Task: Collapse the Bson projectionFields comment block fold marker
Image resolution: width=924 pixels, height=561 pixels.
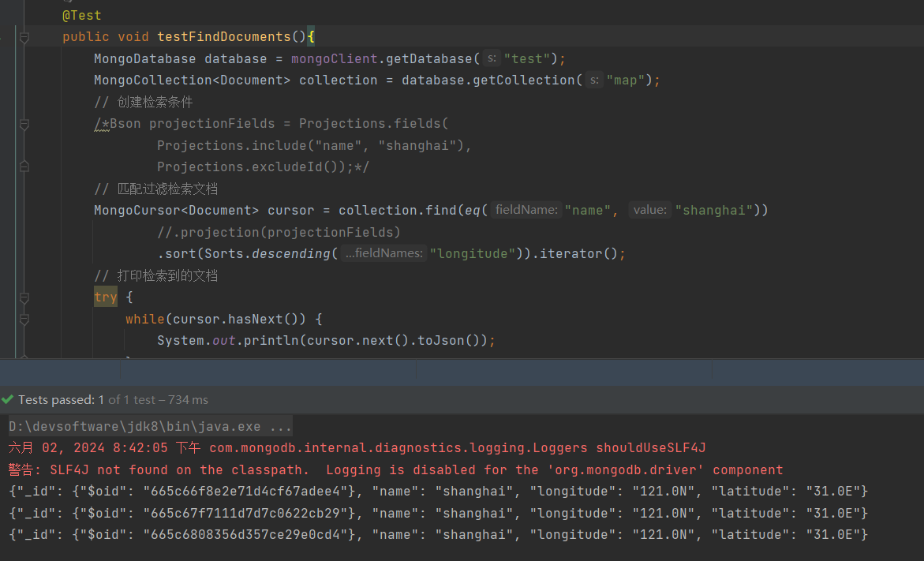Action: coord(24,125)
